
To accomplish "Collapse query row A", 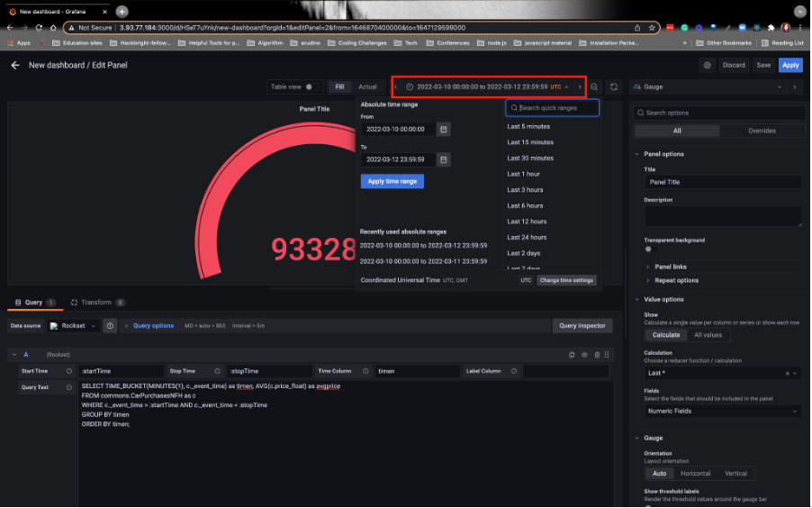I will click(x=14, y=355).
